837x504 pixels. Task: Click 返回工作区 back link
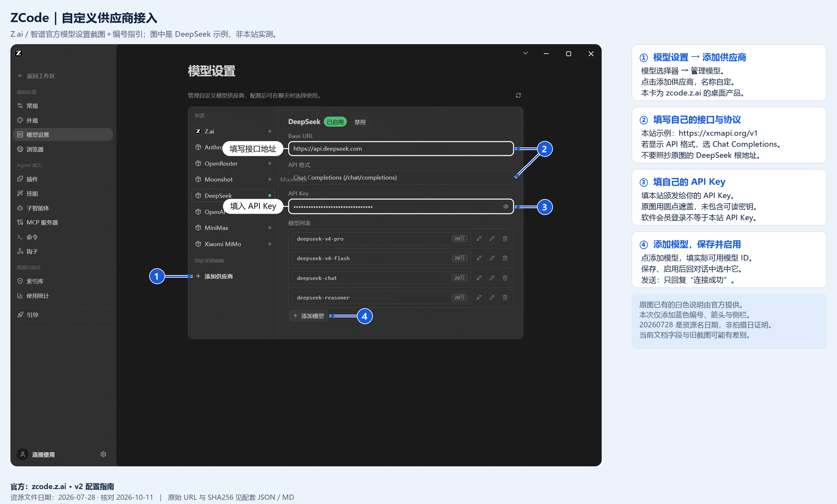(x=36, y=76)
